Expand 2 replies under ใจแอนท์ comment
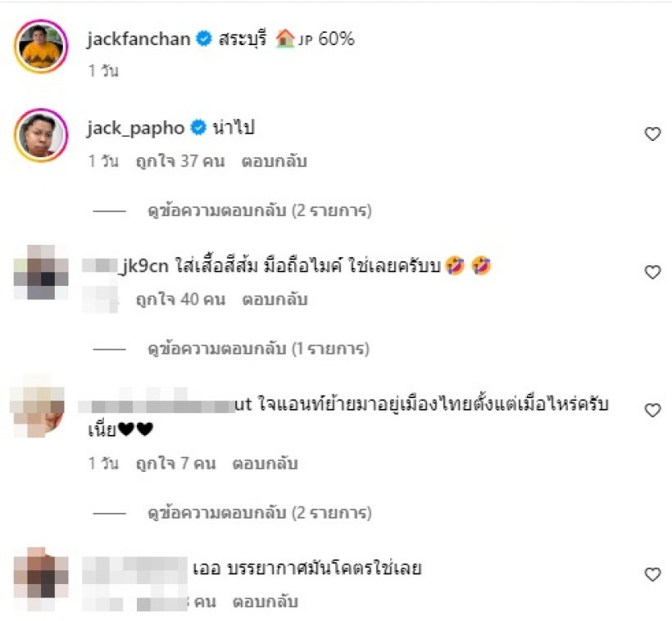Viewport: 672px width, 621px height. point(259,513)
